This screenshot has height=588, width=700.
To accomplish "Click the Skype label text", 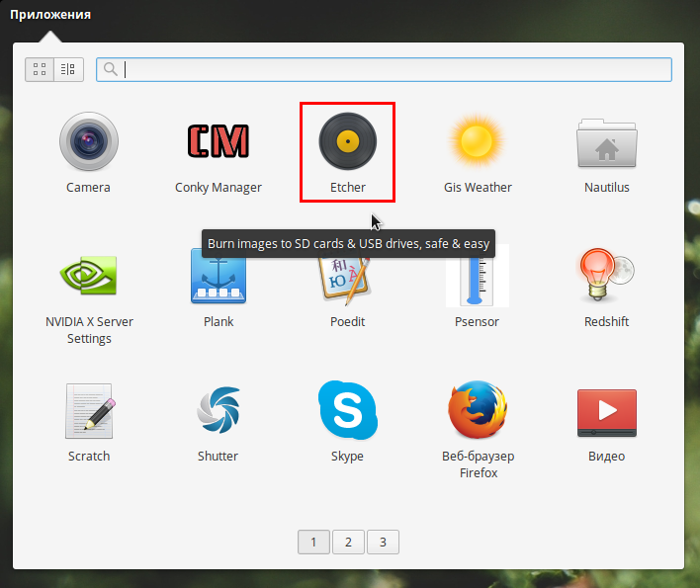I will coord(347,457).
